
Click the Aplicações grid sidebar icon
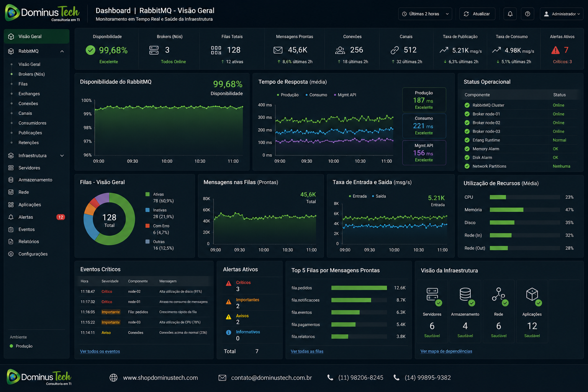coord(11,205)
